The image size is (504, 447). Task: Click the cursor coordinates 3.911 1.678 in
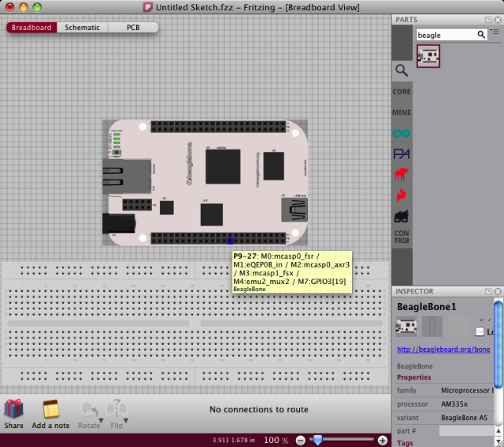tap(233, 440)
